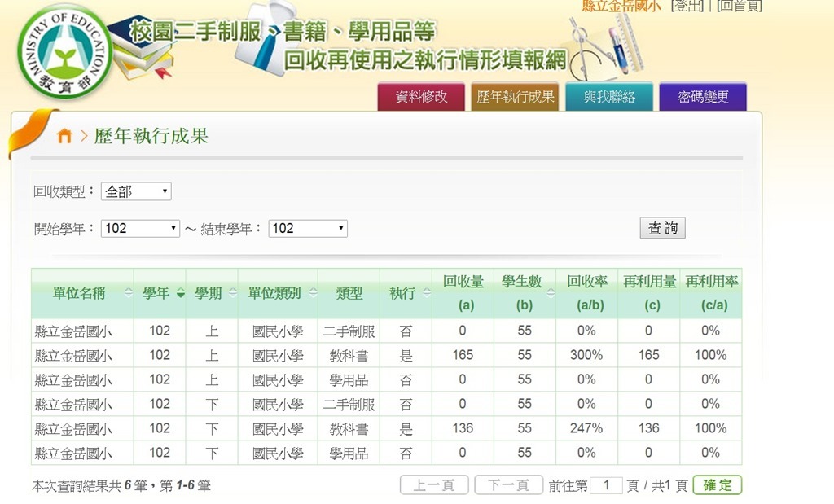
Task: Sort table by 執行 column arrows
Action: coord(426,294)
